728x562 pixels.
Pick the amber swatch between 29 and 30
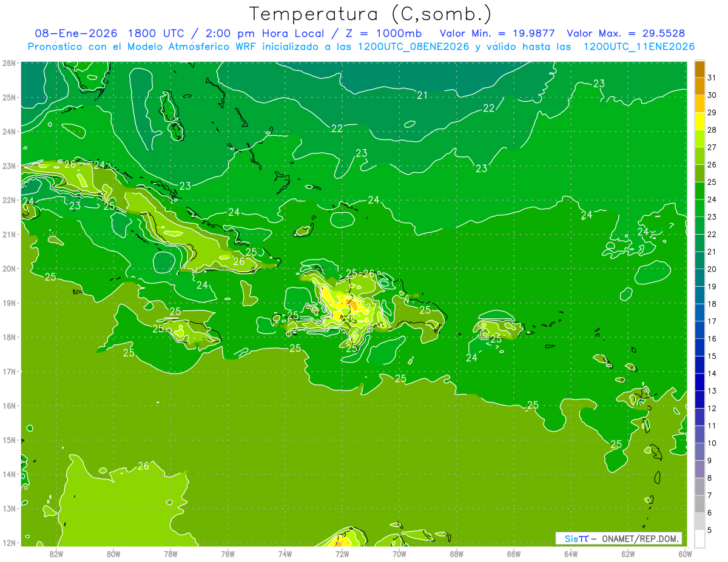tap(699, 104)
